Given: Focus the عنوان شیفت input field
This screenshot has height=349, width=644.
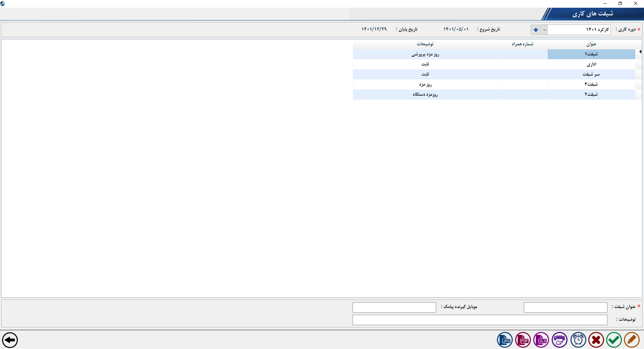Looking at the screenshot, I should (x=565, y=307).
